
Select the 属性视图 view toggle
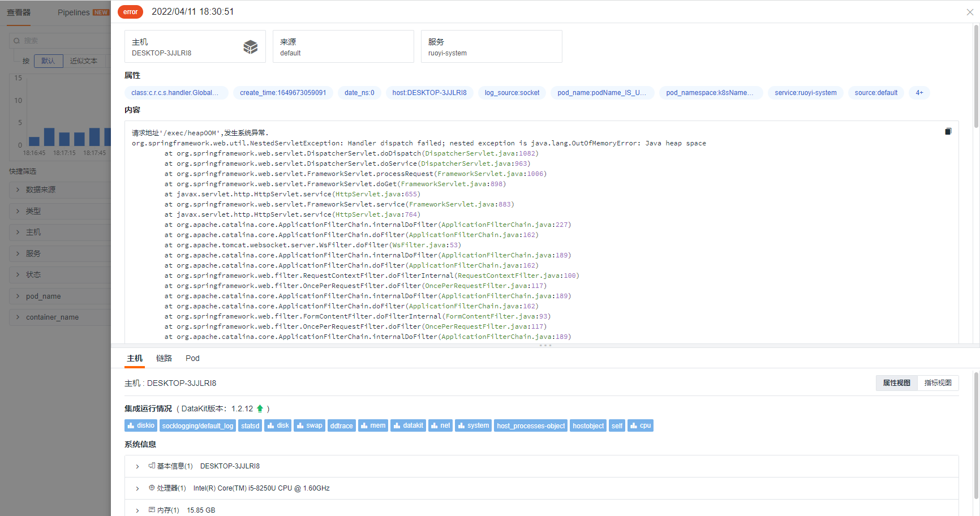pyautogui.click(x=897, y=383)
